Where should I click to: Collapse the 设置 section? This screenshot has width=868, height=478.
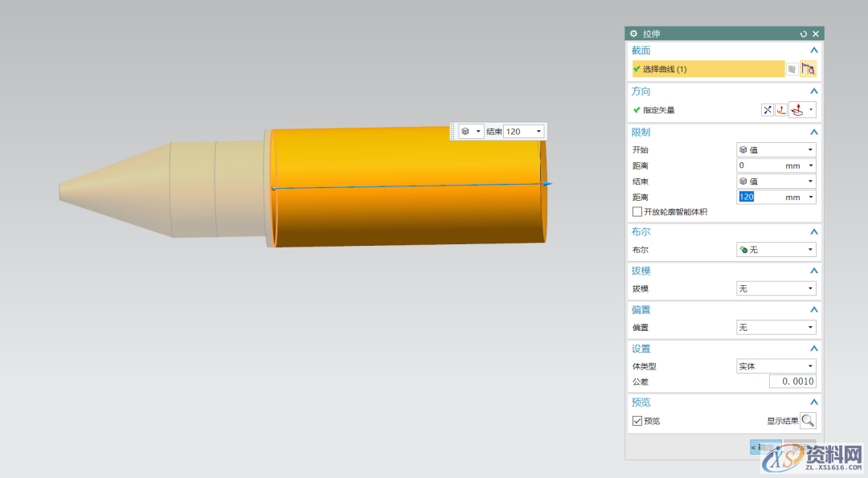tap(813, 349)
